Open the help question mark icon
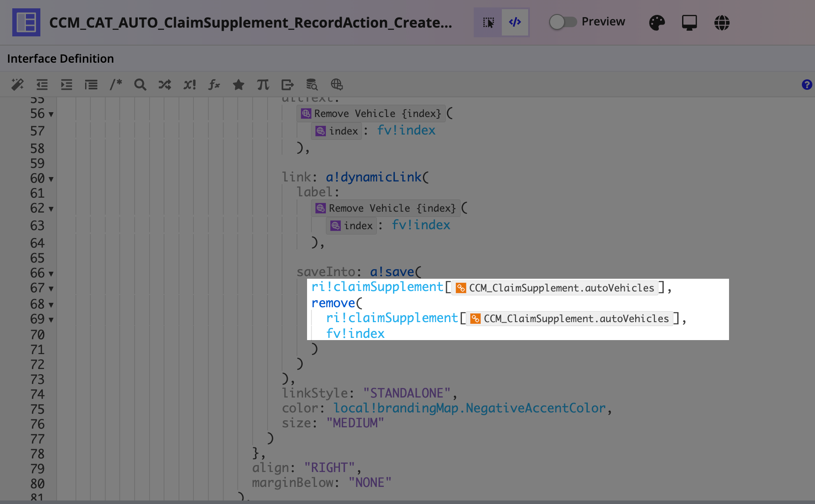This screenshot has width=815, height=504. (807, 85)
